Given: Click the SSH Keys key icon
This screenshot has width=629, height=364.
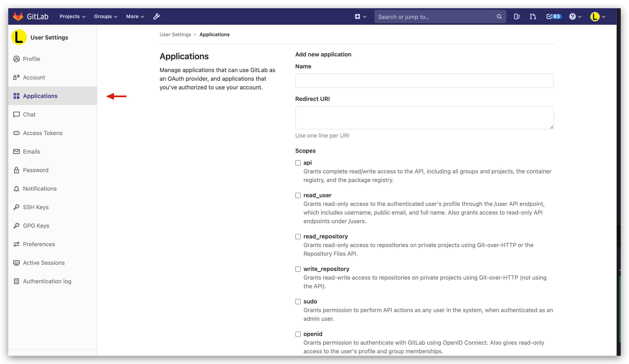Looking at the screenshot, I should point(16,207).
